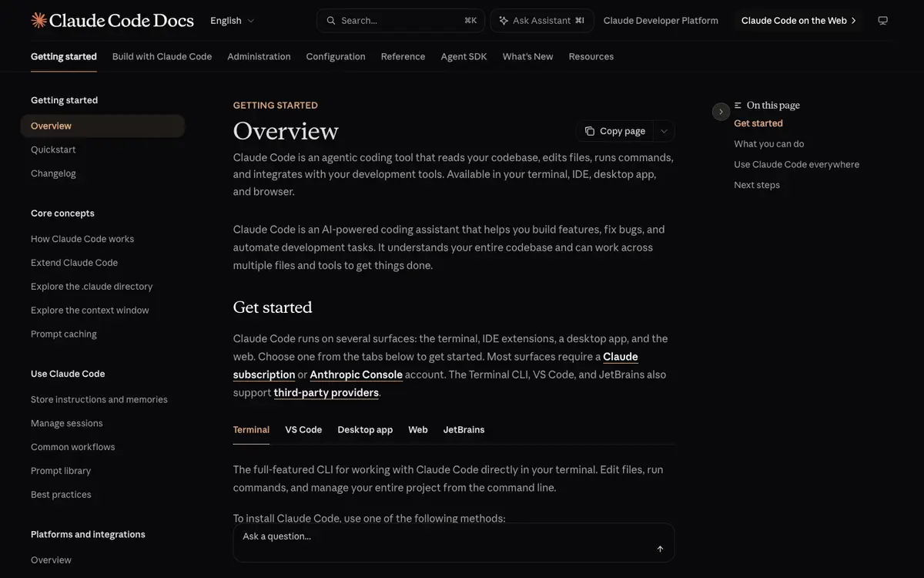Toggle theme with the monitor icon
Screen dimensions: 924x578
coord(883,21)
